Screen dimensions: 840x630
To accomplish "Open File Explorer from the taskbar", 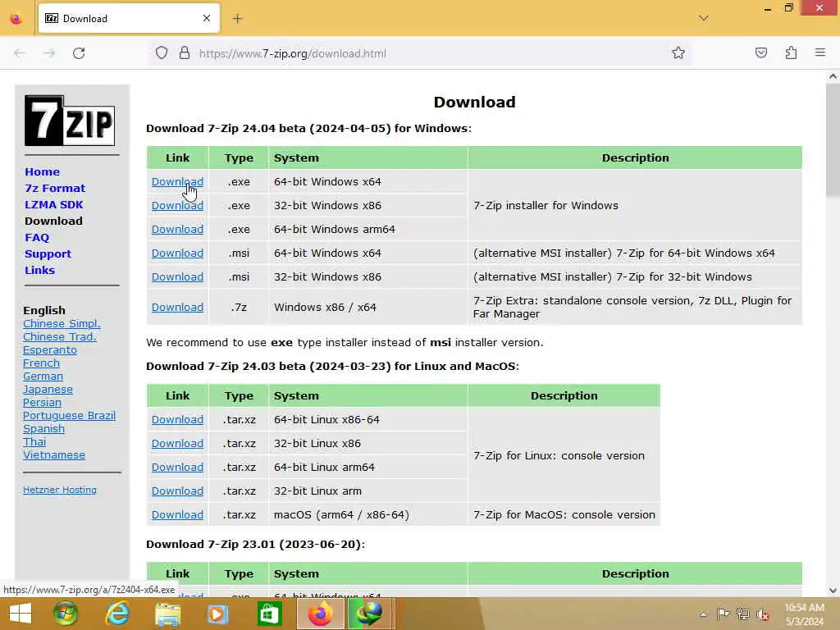I will [x=167, y=614].
